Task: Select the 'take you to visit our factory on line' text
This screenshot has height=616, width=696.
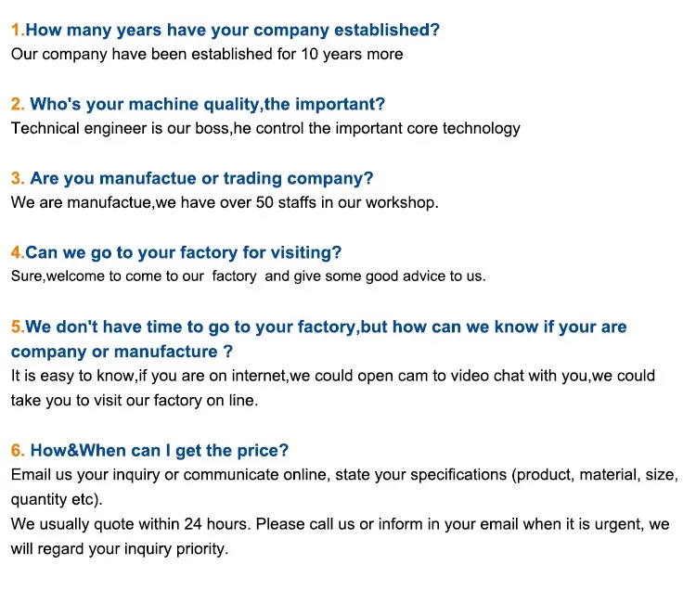Action: [135, 401]
